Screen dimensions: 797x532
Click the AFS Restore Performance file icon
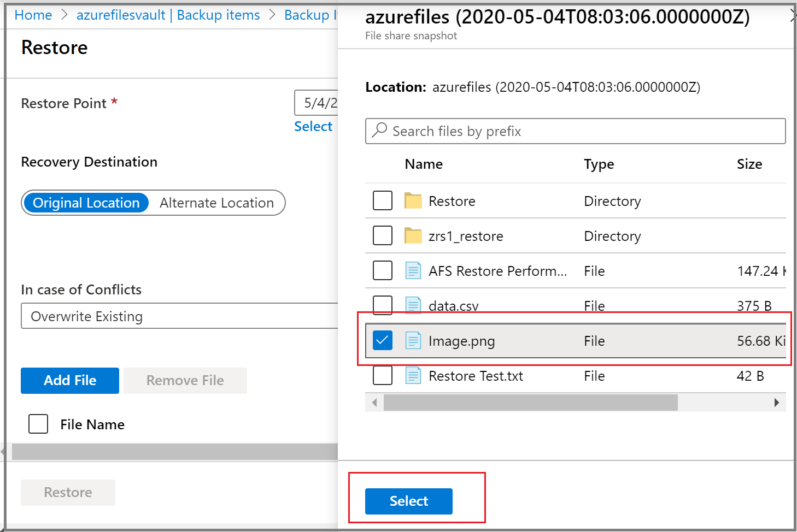[413, 270]
